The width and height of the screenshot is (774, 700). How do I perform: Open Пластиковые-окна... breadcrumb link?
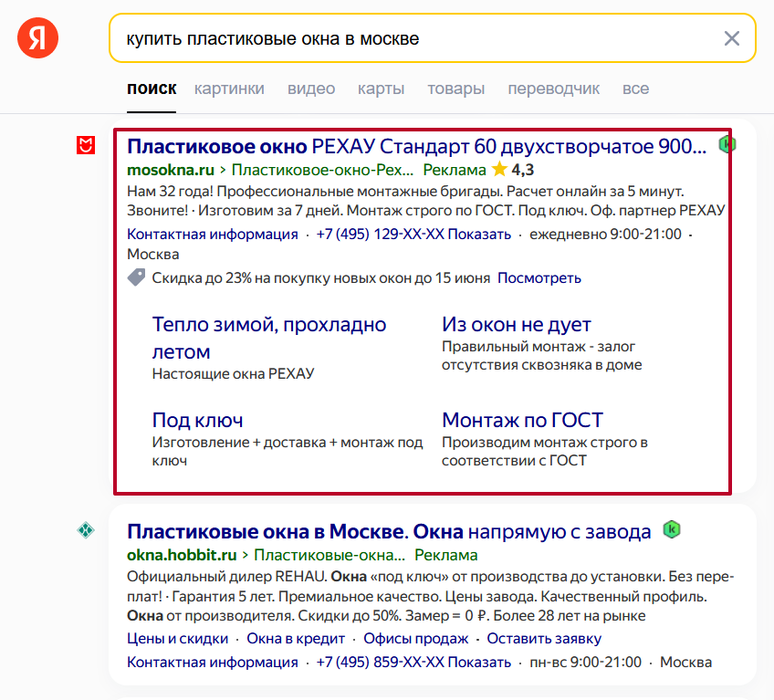(329, 555)
